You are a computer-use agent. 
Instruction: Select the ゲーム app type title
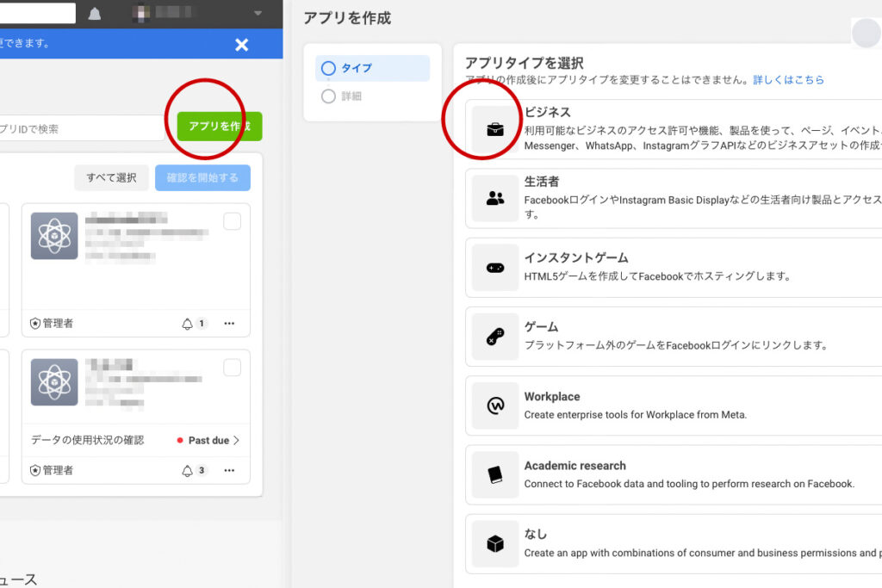click(541, 326)
